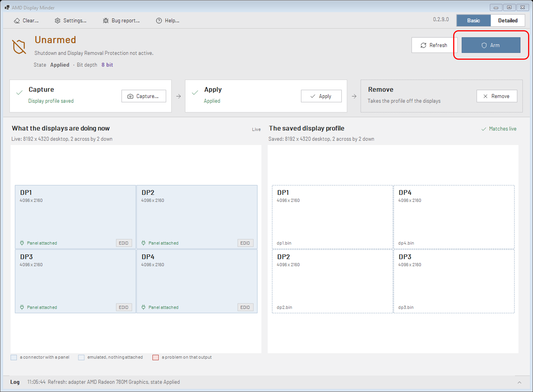Click the Help question mark icon
533x392 pixels.
click(159, 21)
